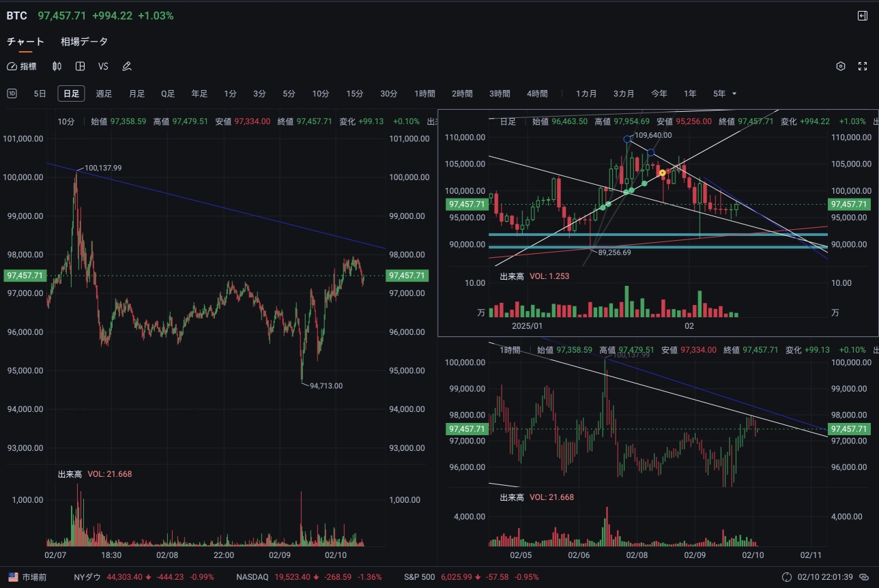Viewport: 879px width, 588px height.
Task: Select the 3カ月 range
Action: 624,93
